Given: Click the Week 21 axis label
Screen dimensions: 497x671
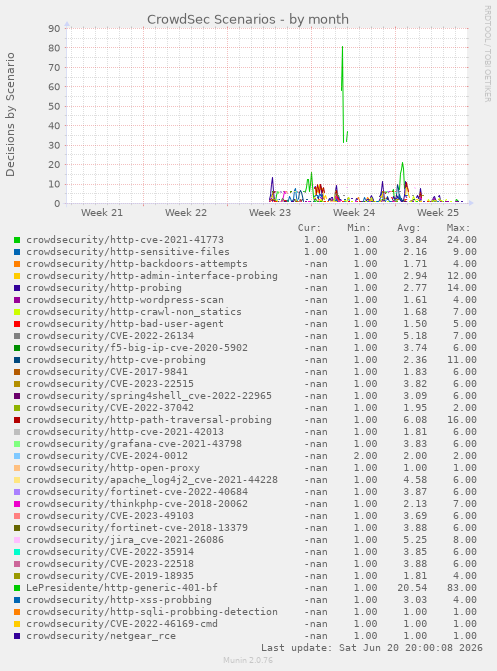Looking at the screenshot, I should (x=102, y=213).
